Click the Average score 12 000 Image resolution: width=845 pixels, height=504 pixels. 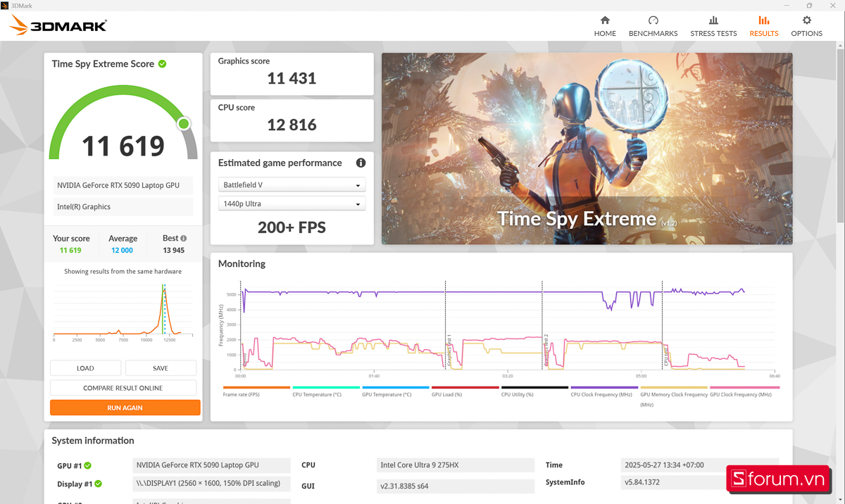click(x=122, y=251)
